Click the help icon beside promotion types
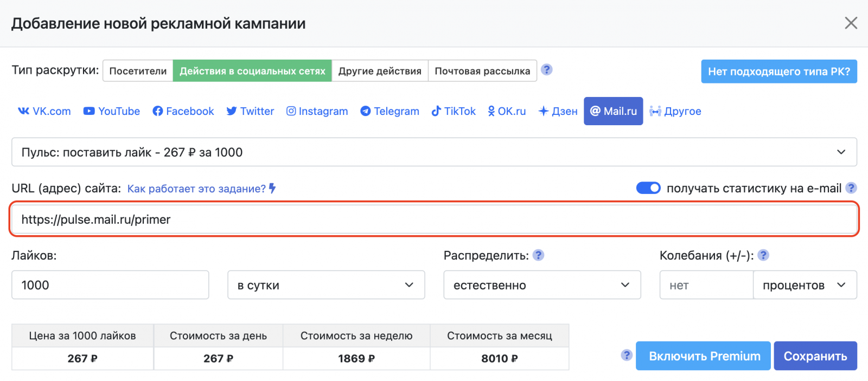 [547, 70]
